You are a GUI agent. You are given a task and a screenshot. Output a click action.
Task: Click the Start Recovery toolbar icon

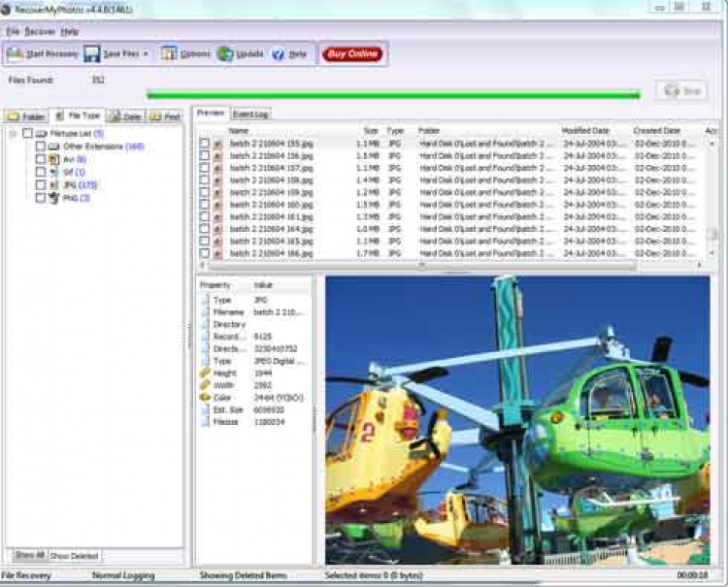(x=15, y=54)
